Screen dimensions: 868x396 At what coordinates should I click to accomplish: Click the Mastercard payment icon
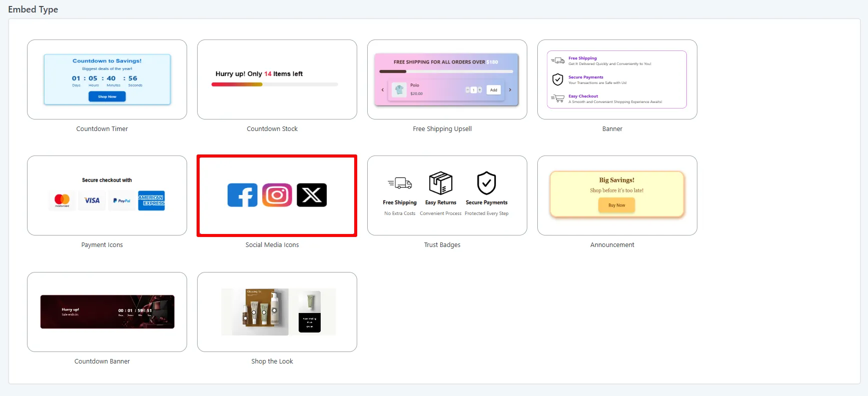pos(62,200)
